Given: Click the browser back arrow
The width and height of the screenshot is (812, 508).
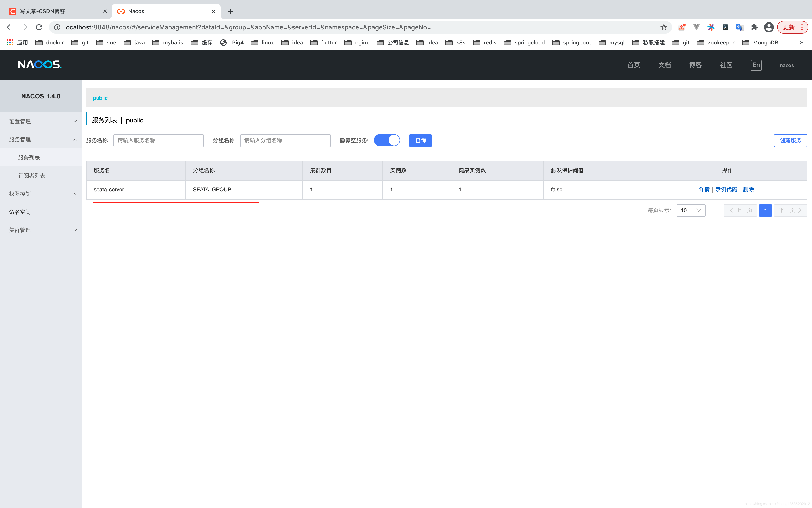Looking at the screenshot, I should pos(10,27).
